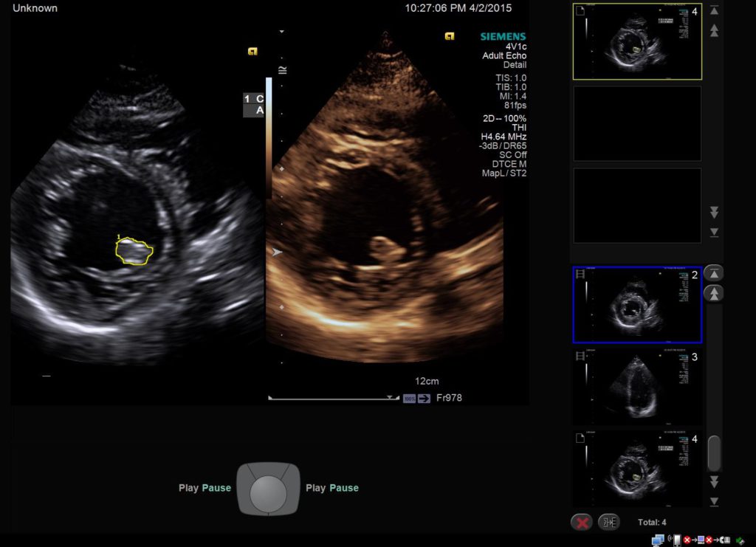Click the network computers icon in system tray
Viewport: 756px width, 547px height.
pos(657,540)
